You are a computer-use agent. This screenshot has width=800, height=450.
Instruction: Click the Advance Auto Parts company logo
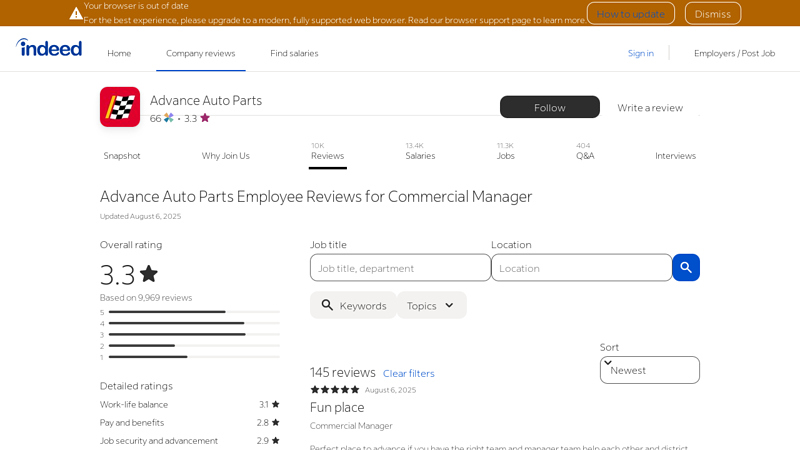click(120, 107)
